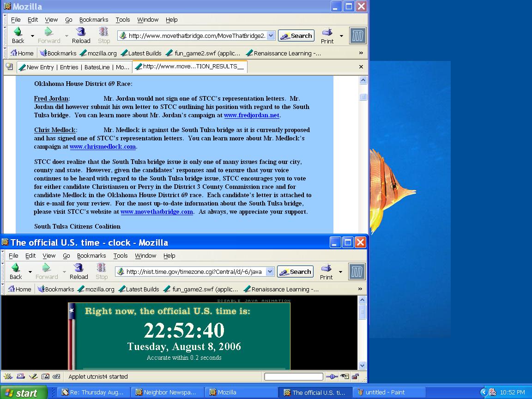Expand Print dropdown in U.S. time window
This screenshot has height=399, width=532.
340,272
